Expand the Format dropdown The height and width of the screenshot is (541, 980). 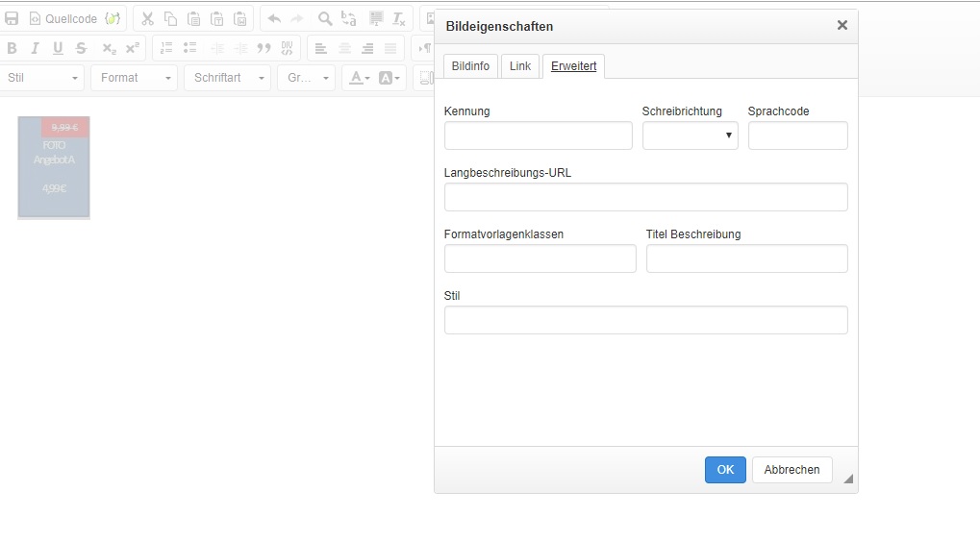click(x=134, y=78)
